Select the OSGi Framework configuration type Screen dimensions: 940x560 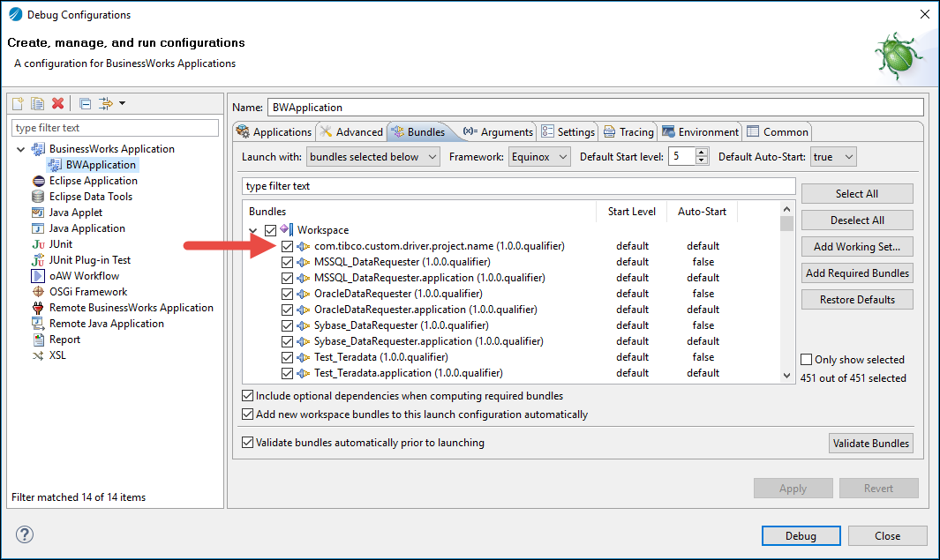click(x=87, y=292)
